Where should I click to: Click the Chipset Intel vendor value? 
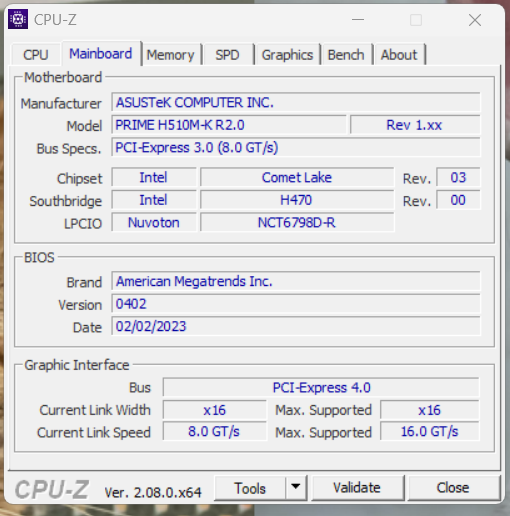pyautogui.click(x=154, y=177)
